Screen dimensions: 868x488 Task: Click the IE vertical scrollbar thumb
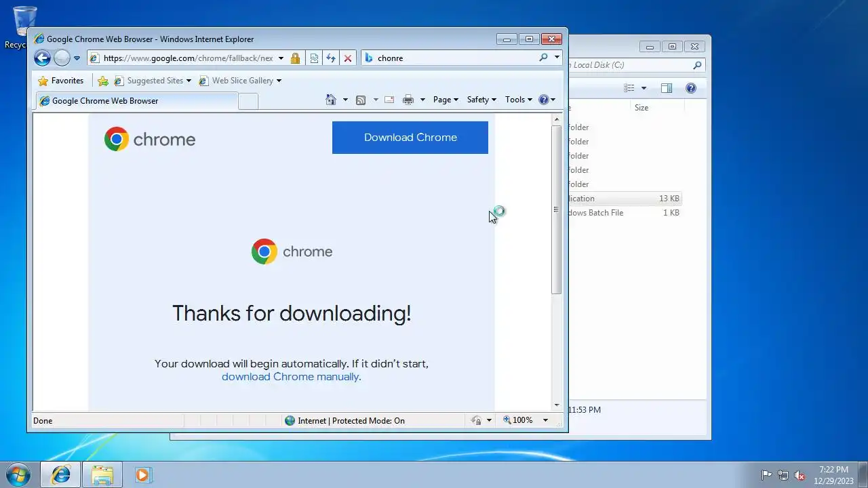pos(557,209)
